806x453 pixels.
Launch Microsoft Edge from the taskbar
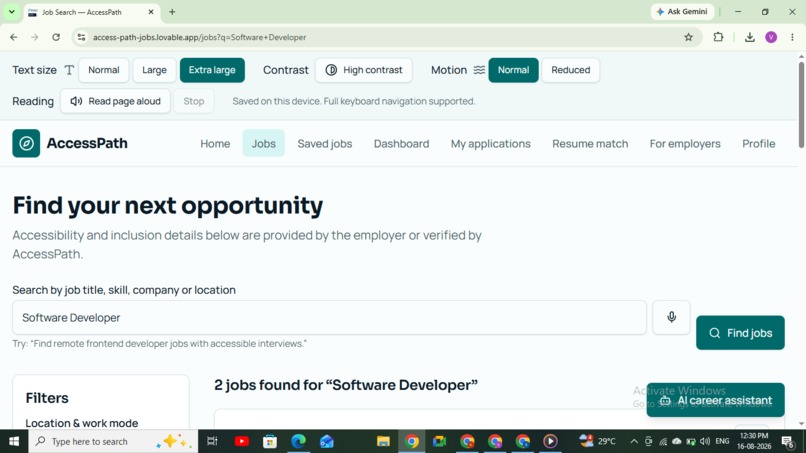tap(298, 441)
